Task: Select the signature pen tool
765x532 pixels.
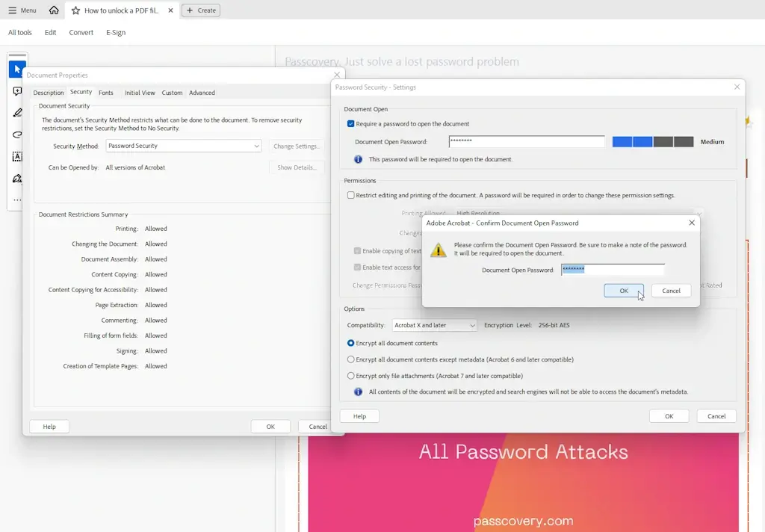Action: [x=17, y=178]
